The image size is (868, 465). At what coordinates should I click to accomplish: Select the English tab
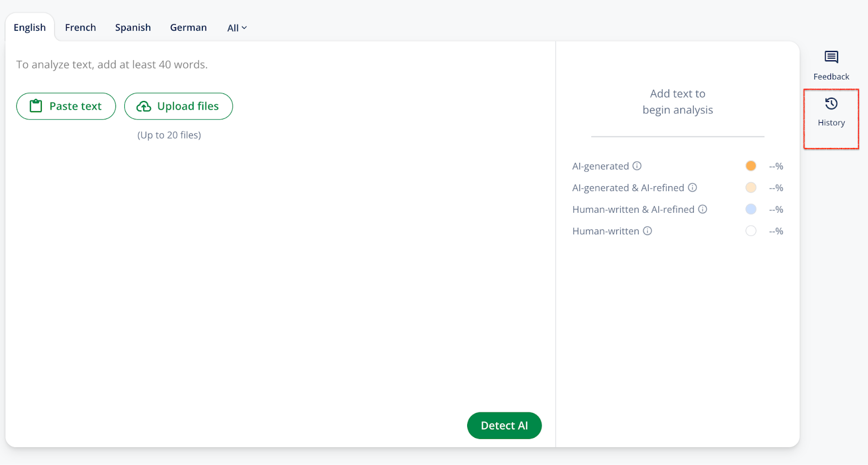(x=30, y=28)
